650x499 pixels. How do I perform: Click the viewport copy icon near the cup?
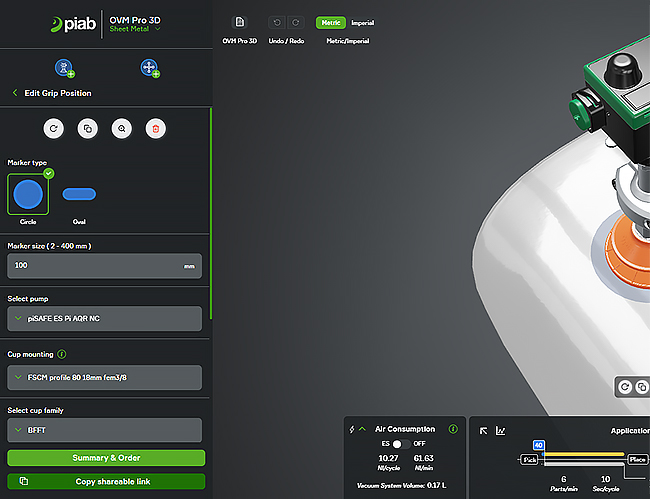click(x=642, y=388)
